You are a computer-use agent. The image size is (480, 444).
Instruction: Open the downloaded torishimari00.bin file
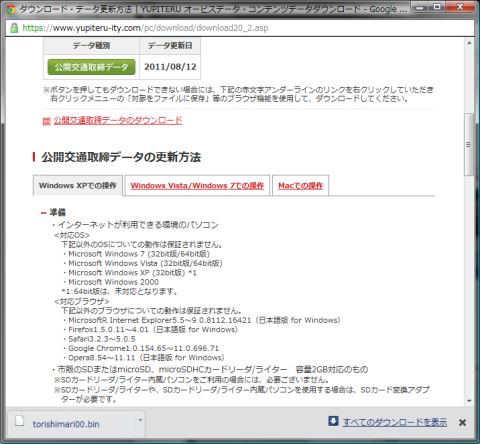tap(66, 424)
